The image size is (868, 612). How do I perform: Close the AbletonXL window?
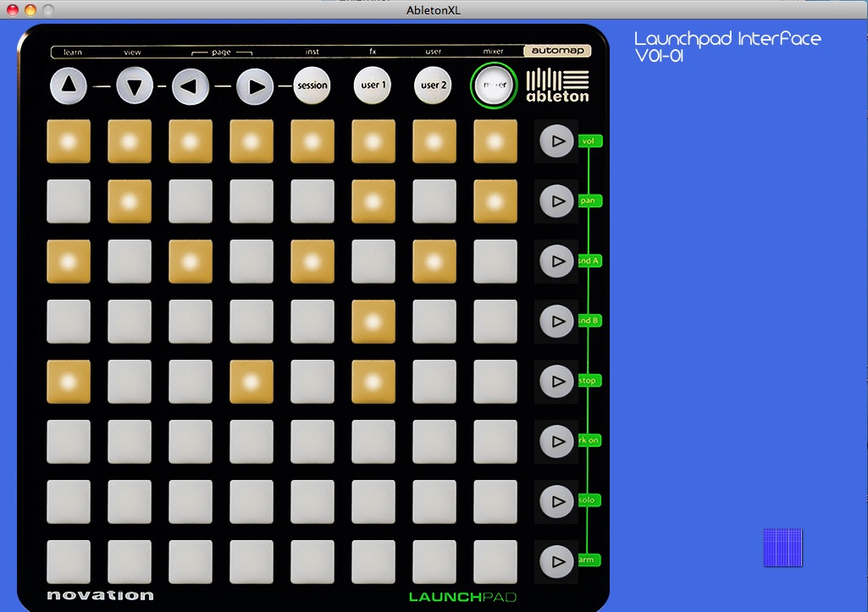13,9
